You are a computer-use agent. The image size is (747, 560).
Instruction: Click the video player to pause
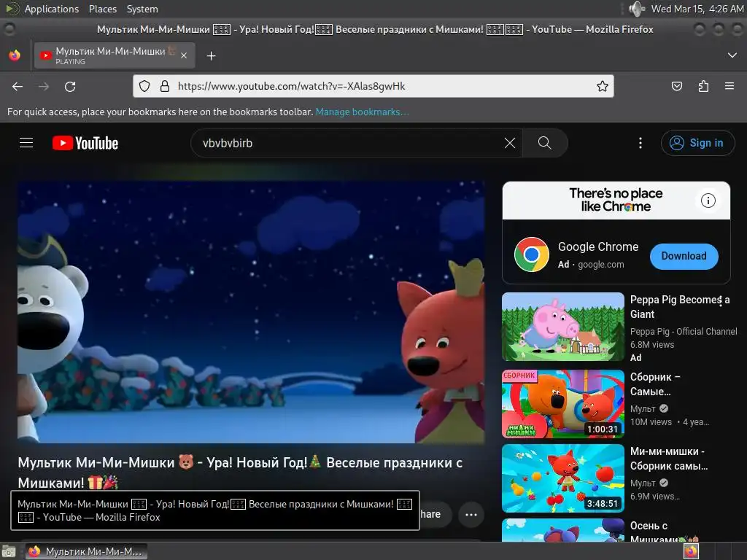pos(251,312)
